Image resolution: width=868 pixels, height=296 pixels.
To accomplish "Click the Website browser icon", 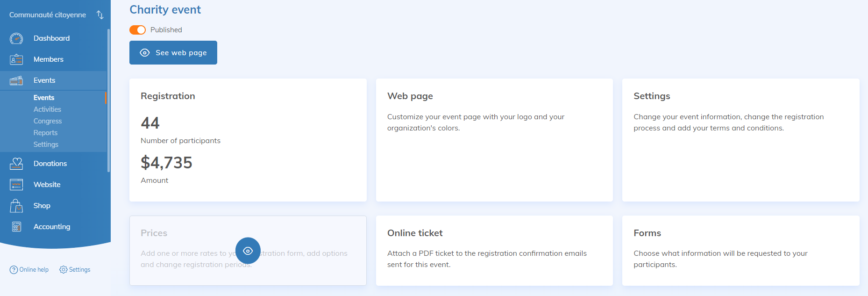I will pos(16,185).
